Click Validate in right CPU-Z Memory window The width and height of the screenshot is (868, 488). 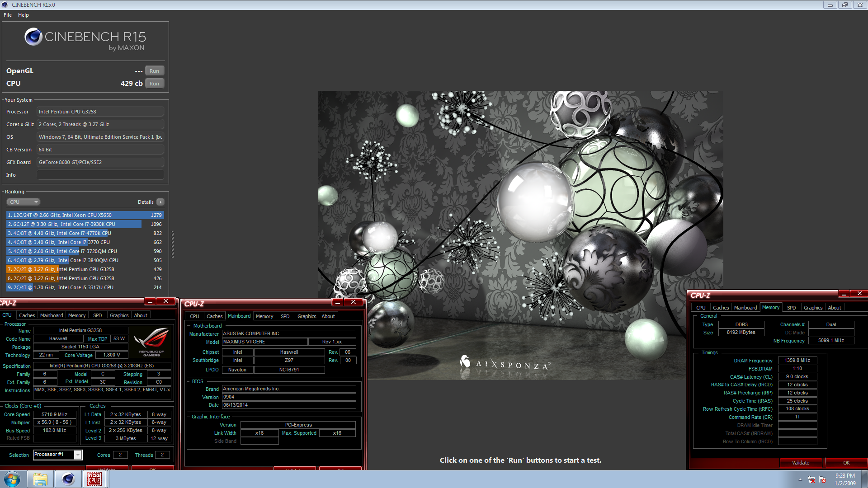tap(801, 463)
